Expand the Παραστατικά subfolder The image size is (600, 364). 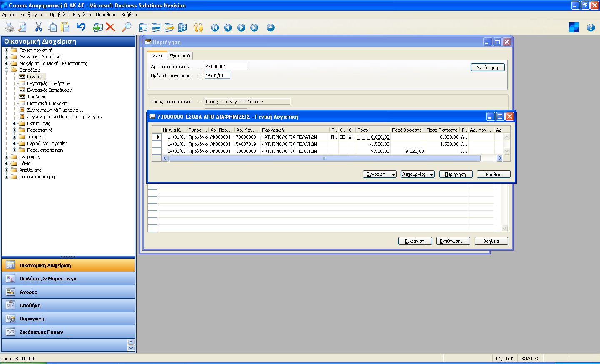[15, 130]
